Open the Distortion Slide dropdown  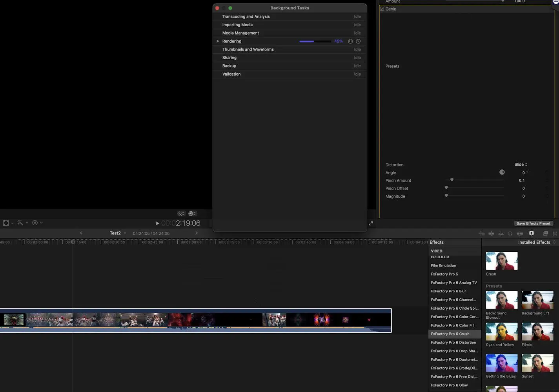(x=521, y=165)
